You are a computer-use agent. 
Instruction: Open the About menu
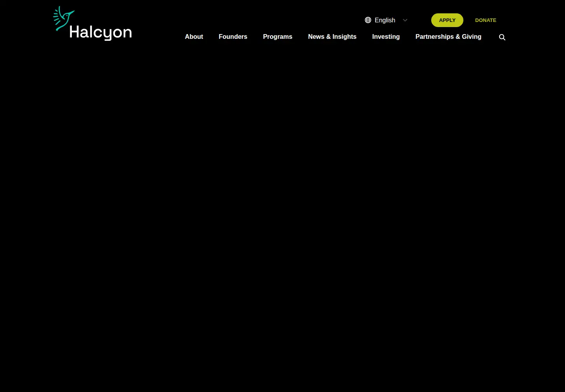(194, 36)
